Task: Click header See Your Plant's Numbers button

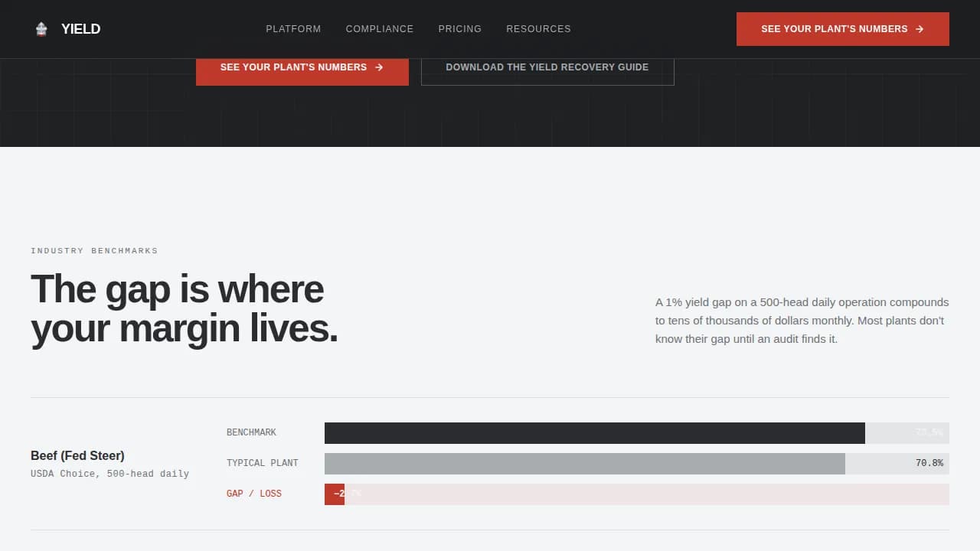Action: [x=843, y=29]
